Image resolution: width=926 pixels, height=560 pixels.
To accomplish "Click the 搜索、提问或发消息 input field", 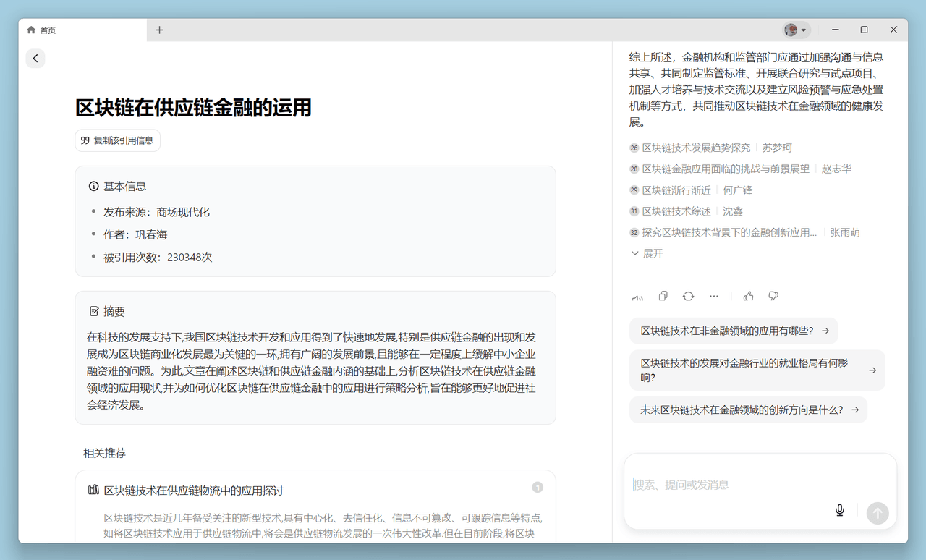I will [x=723, y=485].
